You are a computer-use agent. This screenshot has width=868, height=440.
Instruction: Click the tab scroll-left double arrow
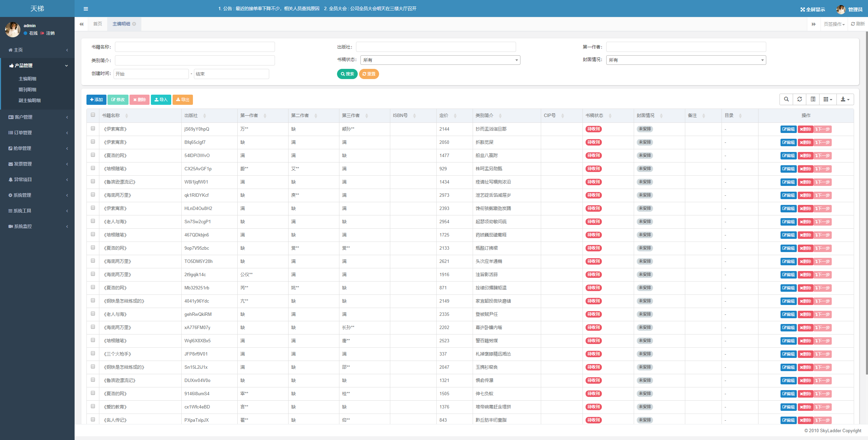click(x=81, y=24)
